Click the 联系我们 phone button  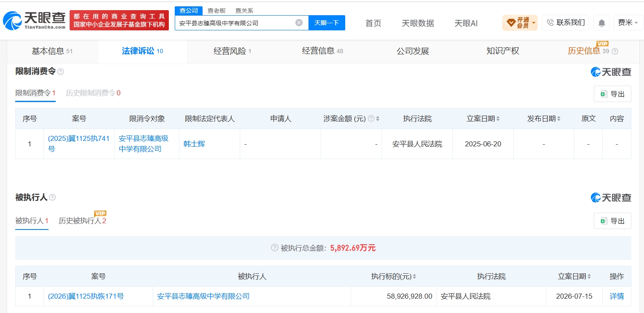pyautogui.click(x=566, y=23)
